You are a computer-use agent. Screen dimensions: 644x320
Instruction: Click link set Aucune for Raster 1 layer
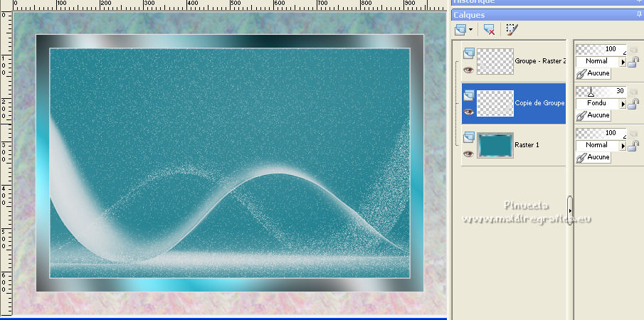coord(593,157)
